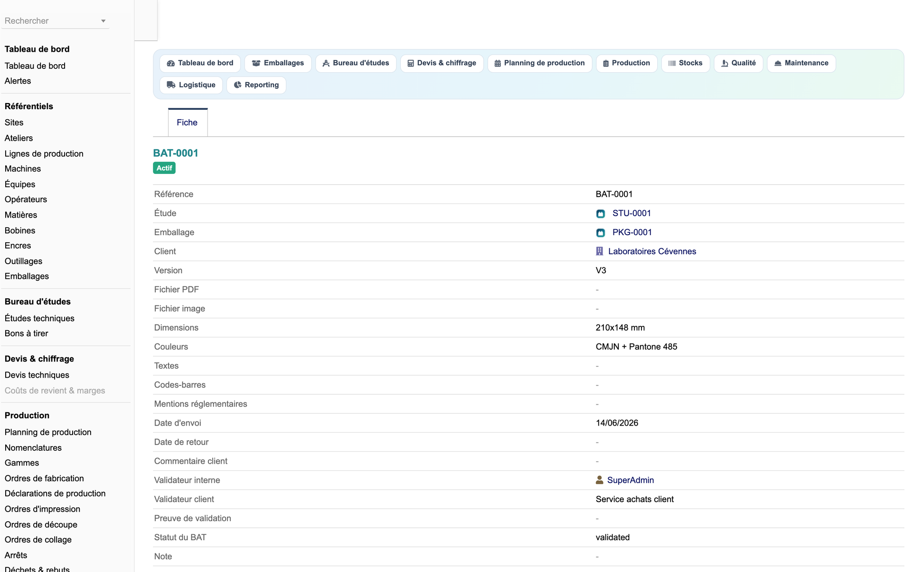Viewport: 924px width, 572px height.
Task: Open Déclarations de production in sidebar
Action: [55, 494]
